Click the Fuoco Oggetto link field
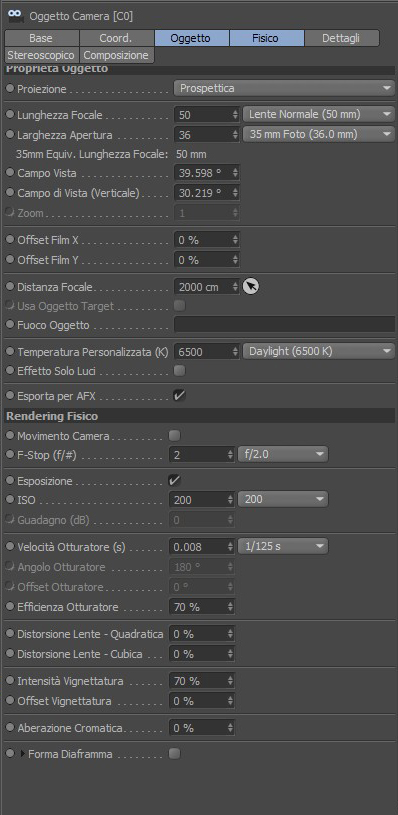The height and width of the screenshot is (815, 398). (284, 324)
